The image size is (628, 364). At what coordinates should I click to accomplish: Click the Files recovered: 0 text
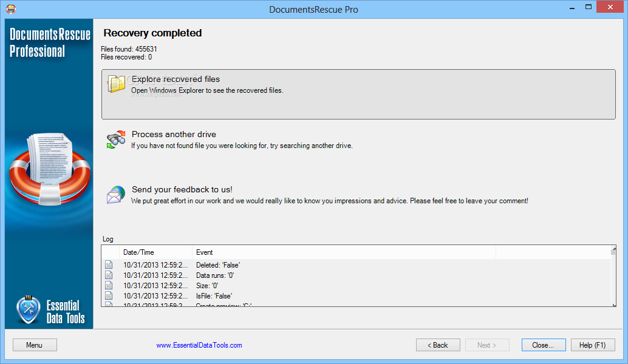126,57
